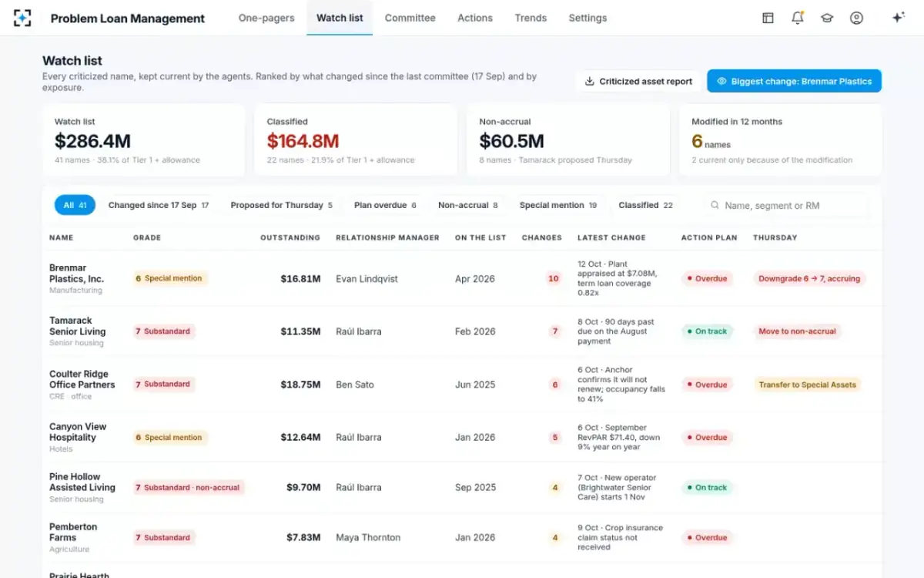Download the Criticized asset report
This screenshot has width=924, height=578.
click(638, 81)
